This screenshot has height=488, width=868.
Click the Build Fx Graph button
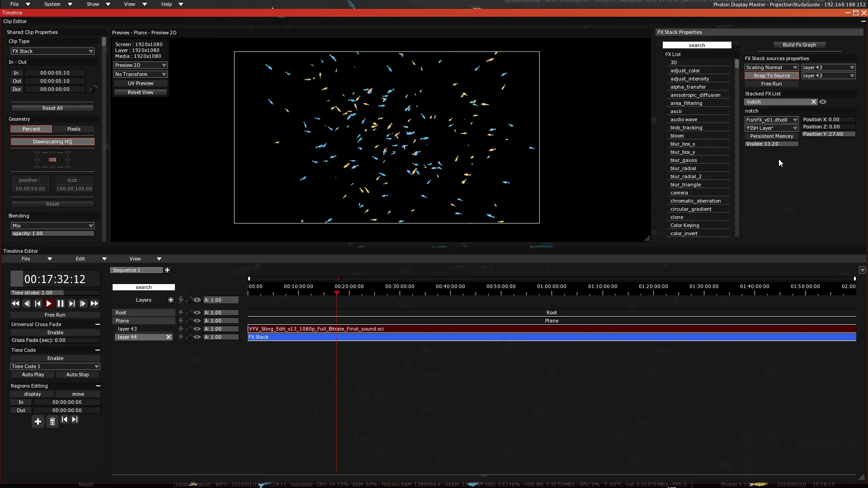(x=799, y=45)
